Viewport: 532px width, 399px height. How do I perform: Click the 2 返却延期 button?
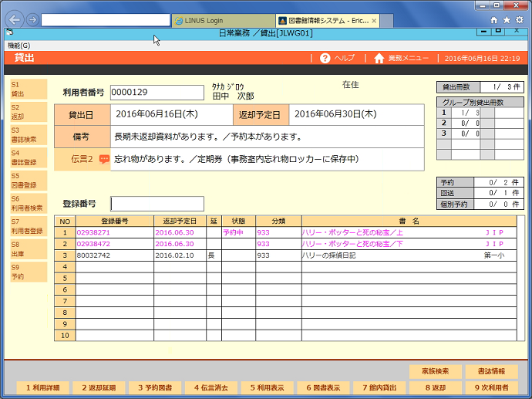[99, 387]
